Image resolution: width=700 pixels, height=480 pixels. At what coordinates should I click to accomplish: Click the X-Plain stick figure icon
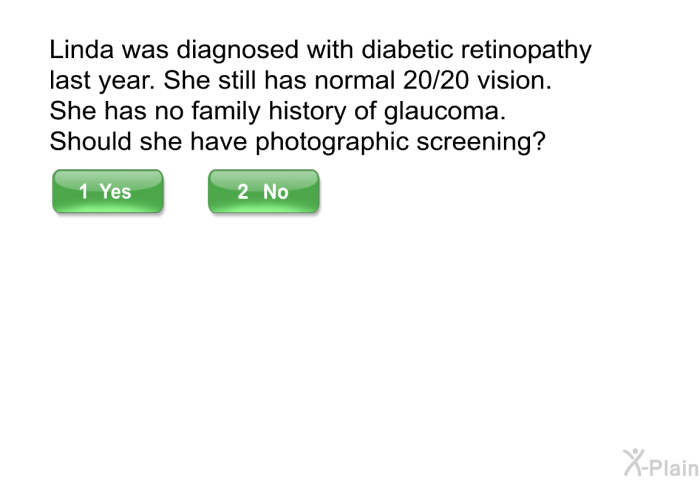(x=633, y=463)
